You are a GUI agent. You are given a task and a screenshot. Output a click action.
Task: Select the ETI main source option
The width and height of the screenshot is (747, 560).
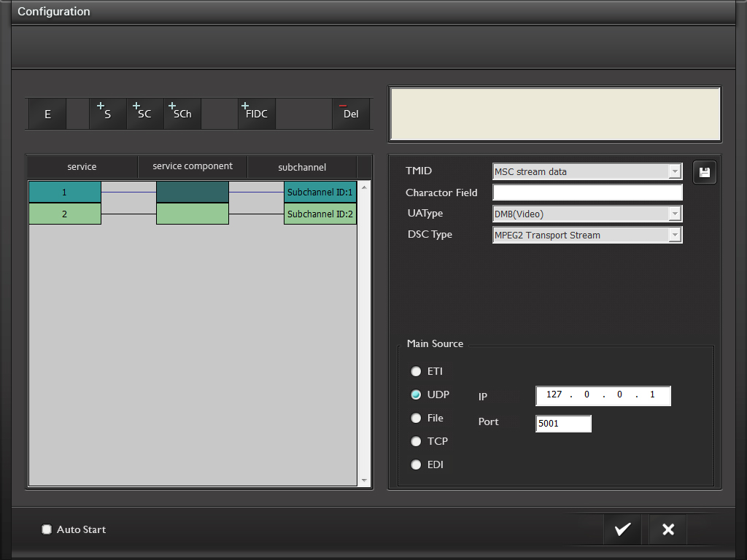(x=416, y=371)
